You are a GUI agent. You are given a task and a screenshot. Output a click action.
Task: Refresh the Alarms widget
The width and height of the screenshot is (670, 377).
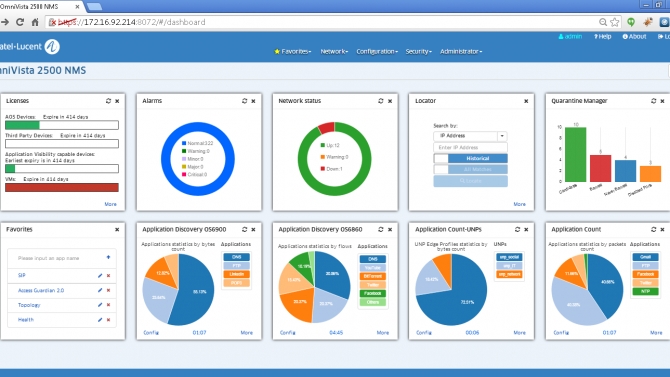click(244, 101)
